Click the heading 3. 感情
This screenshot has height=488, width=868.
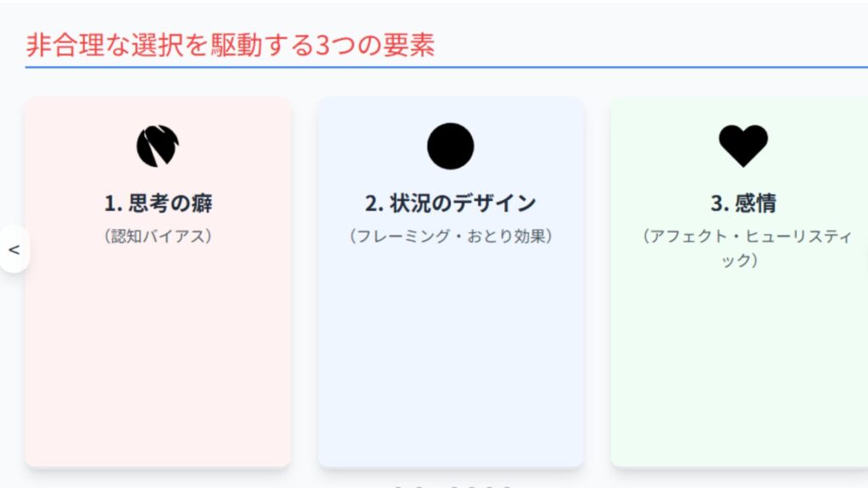[x=743, y=203]
